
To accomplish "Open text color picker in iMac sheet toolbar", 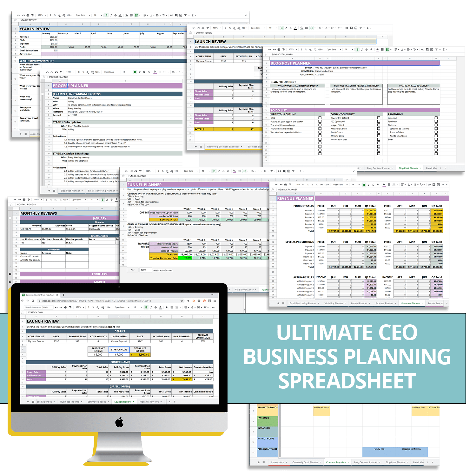I will tap(161, 307).
